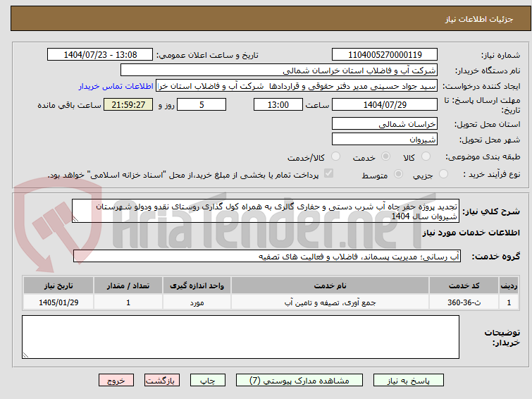Click the پاسخ به نیاز button
Image resolution: width=532 pixels, height=399 pixels.
point(408,381)
